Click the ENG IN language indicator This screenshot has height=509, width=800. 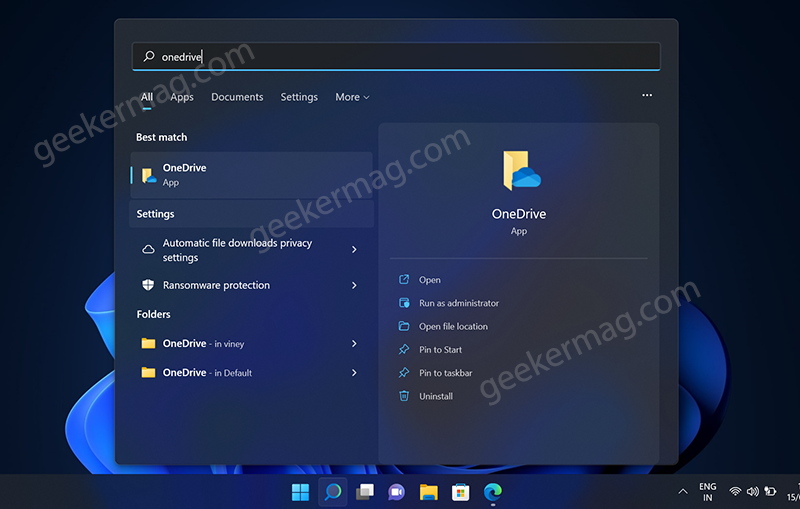[x=708, y=492]
